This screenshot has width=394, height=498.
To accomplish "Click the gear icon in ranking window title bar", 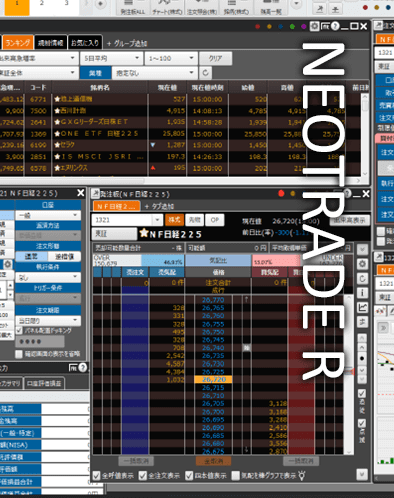I will [314, 26].
